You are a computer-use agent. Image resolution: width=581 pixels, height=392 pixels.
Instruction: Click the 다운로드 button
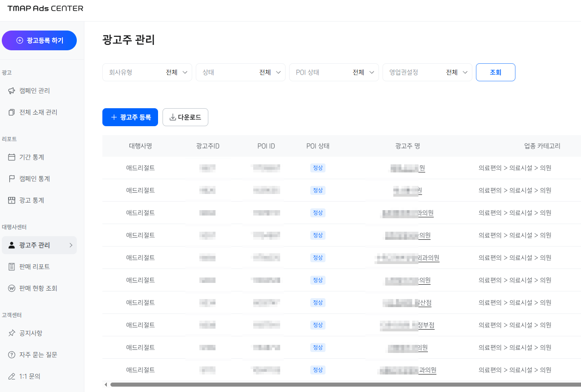click(185, 117)
